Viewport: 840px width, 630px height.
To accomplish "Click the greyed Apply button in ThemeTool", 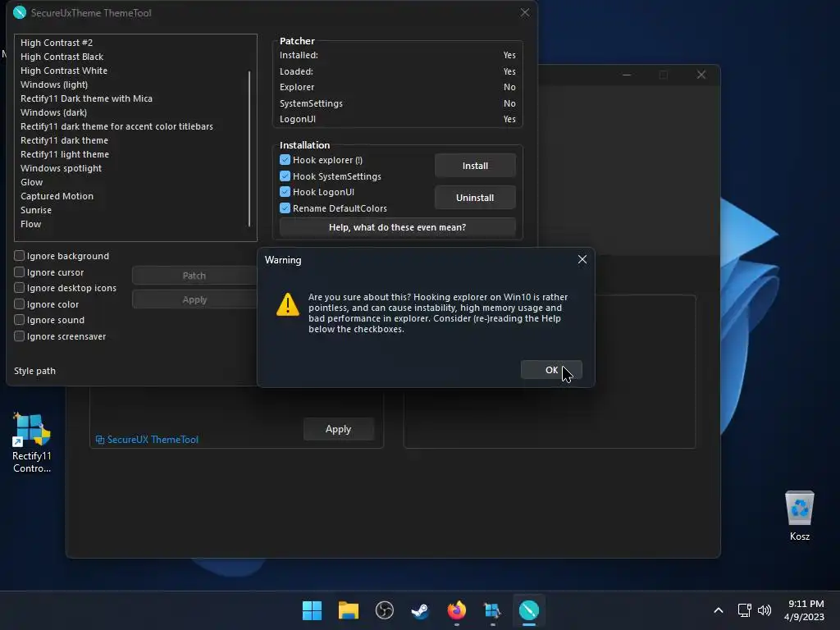I will (194, 299).
